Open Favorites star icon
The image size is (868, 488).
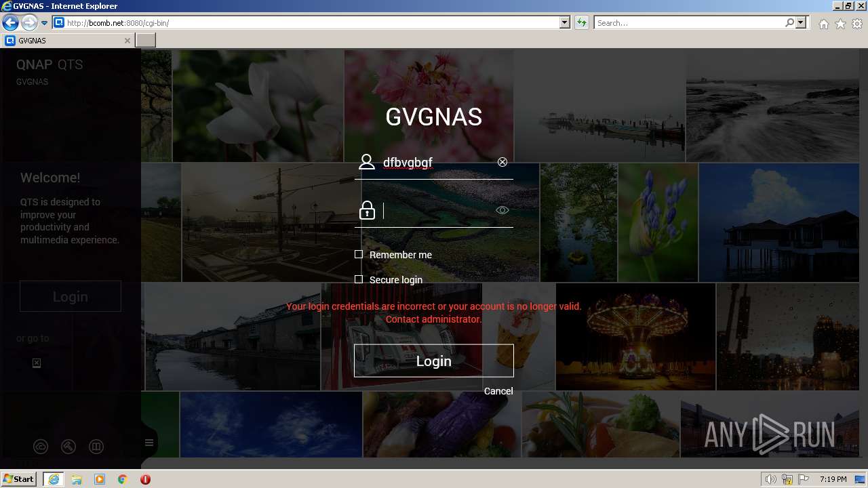point(840,24)
